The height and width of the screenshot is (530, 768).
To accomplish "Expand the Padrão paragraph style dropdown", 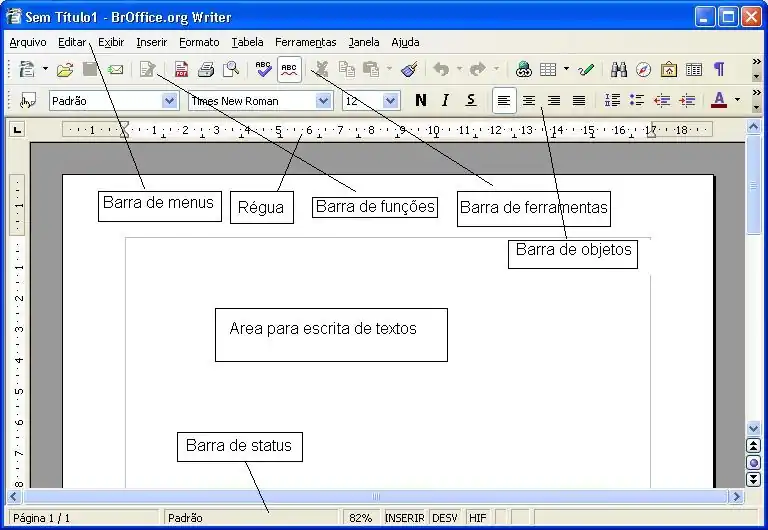I will point(169,101).
